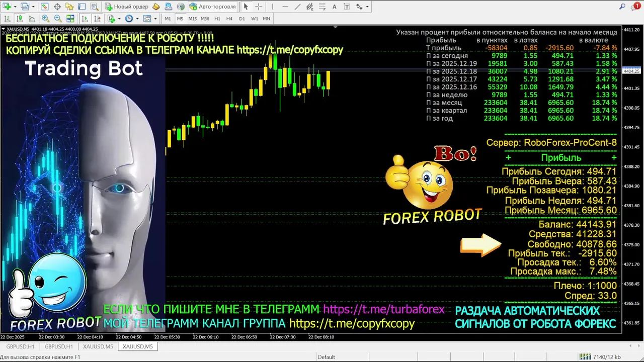Select the arrows objects tool

[359, 7]
